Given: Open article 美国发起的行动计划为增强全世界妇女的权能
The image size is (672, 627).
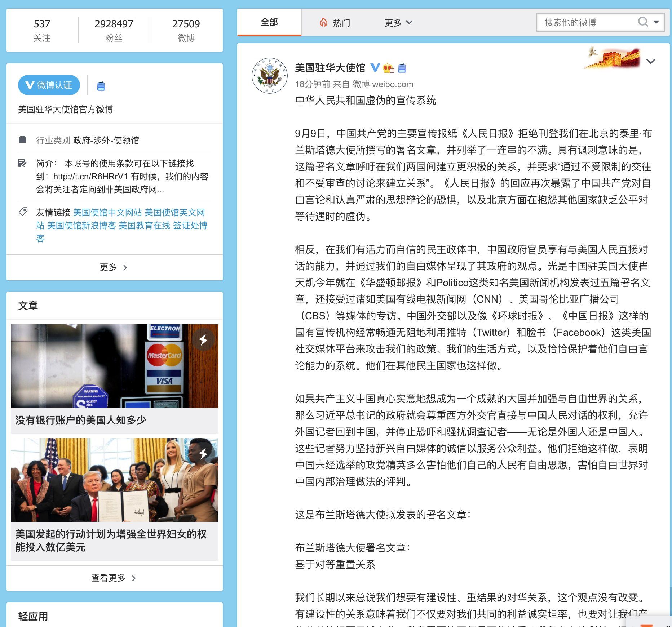Looking at the screenshot, I should 111,541.
